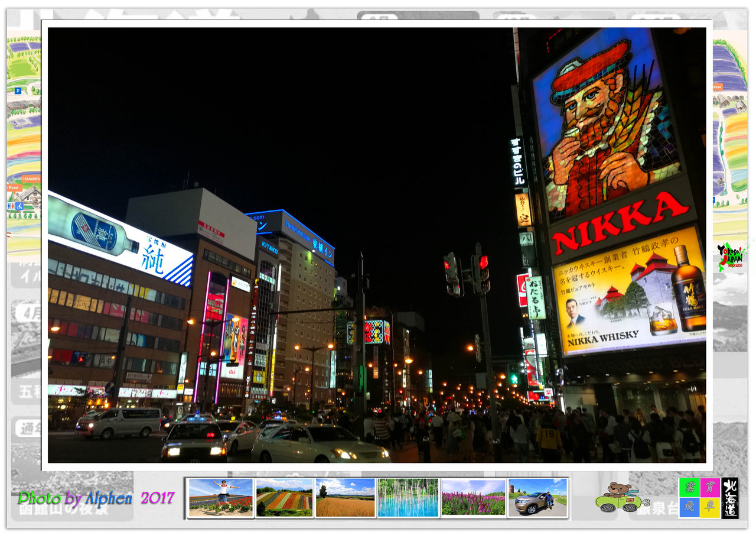Click the main Susukino night street photo
This screenshot has height=535, width=756.
377,245
